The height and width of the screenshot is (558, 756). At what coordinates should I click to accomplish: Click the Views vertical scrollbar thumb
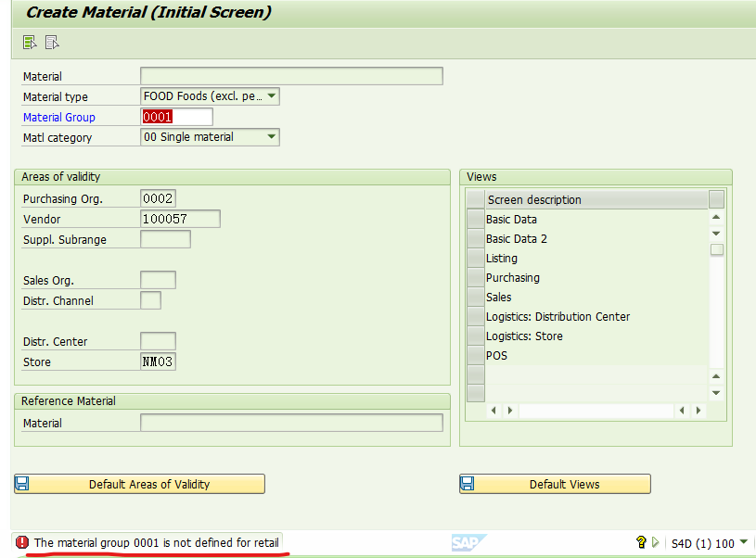pos(717,249)
